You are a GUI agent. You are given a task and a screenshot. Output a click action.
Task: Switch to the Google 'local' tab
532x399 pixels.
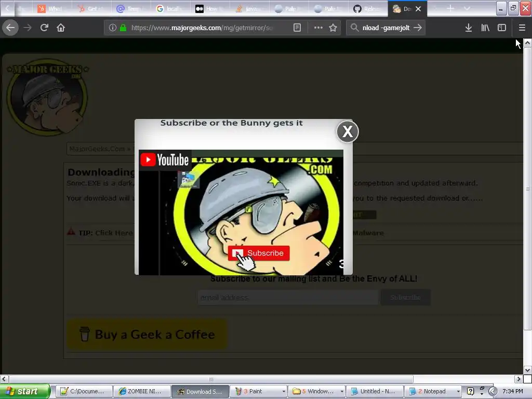(x=170, y=9)
